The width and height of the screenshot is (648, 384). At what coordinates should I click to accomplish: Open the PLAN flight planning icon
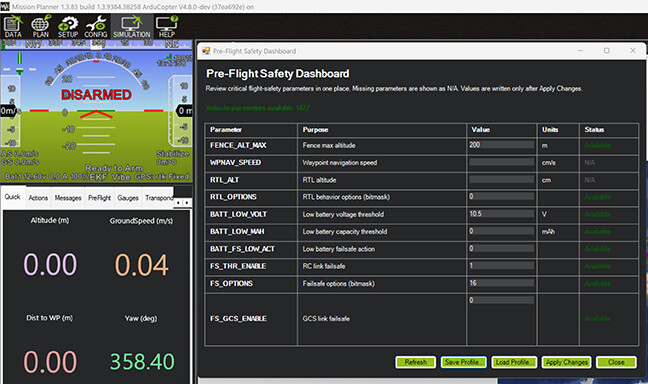pos(40,27)
